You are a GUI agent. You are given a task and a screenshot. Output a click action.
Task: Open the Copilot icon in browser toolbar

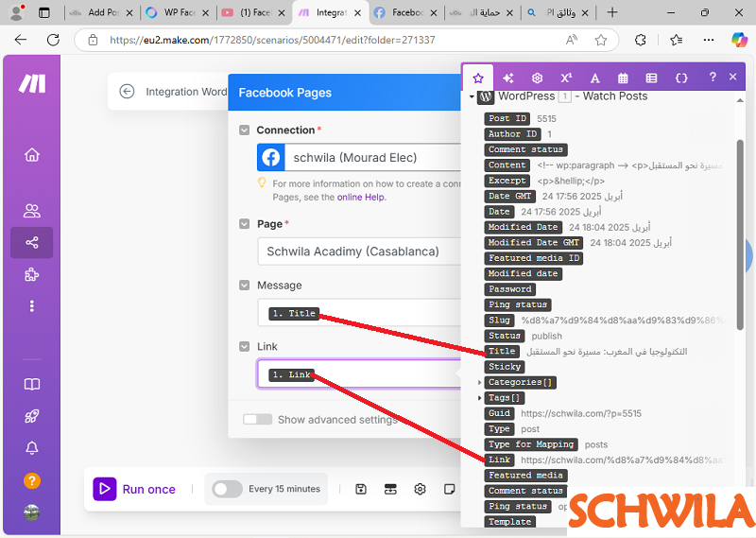(739, 40)
